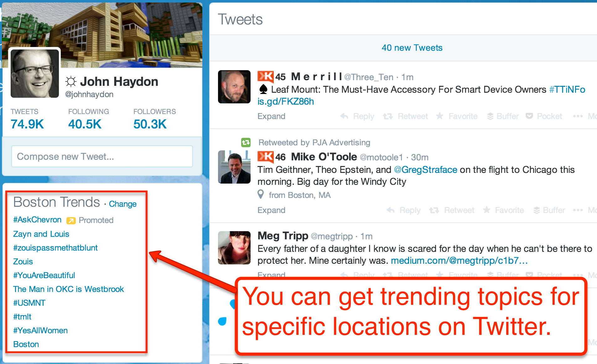
Task: Open the Zouis trend
Action: [x=23, y=262]
